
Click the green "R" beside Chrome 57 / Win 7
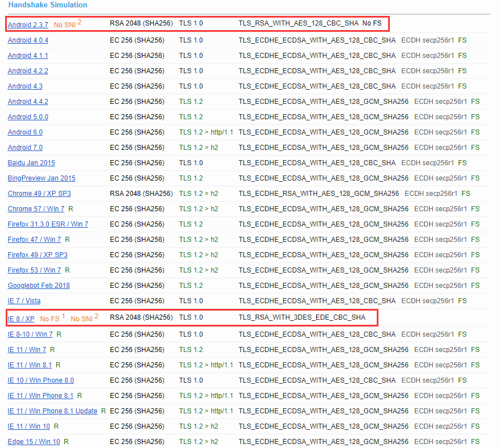tap(71, 209)
